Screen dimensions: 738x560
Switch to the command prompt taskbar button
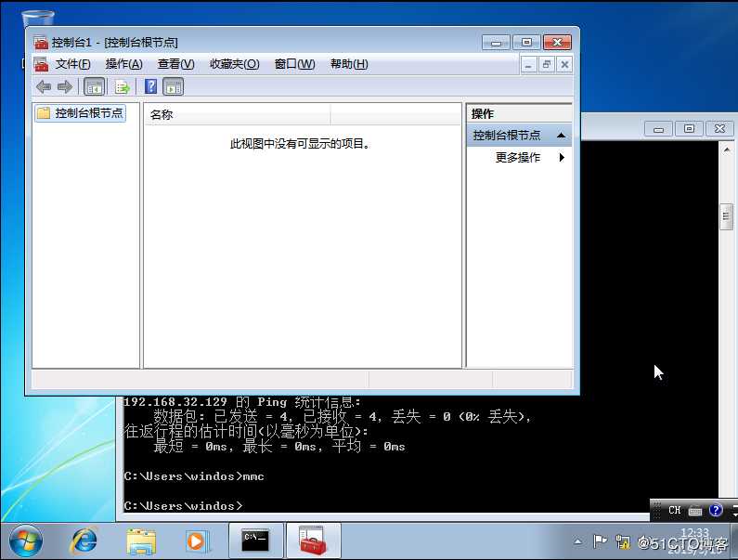[x=255, y=540]
